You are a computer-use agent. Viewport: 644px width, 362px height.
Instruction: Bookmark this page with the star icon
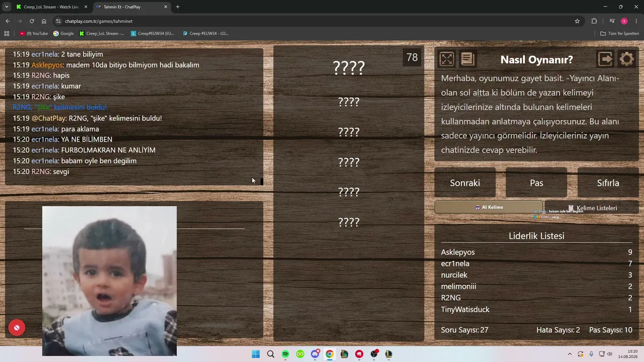click(x=577, y=21)
